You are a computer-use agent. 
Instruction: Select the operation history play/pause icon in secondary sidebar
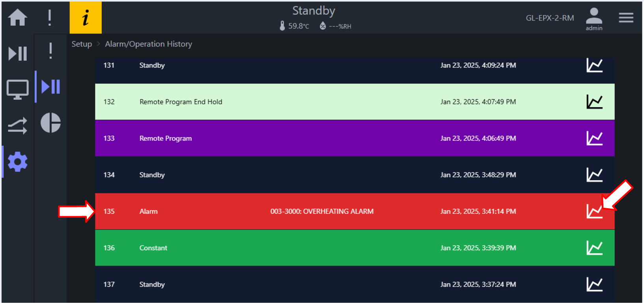(51, 87)
